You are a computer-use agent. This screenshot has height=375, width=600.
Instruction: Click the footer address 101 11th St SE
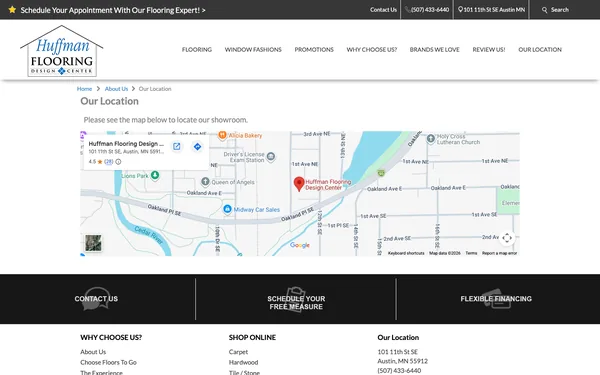398,352
